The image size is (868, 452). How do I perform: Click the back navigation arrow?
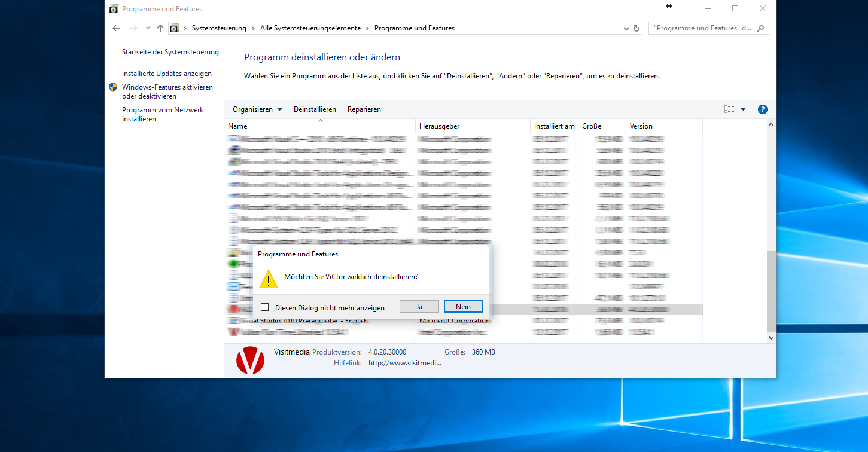click(x=116, y=28)
